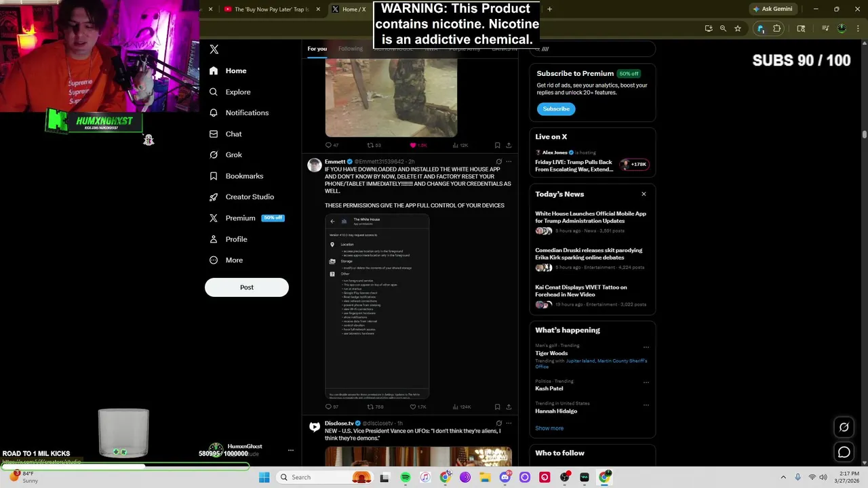The image size is (868, 488).
Task: Open Emmett's profile avatar
Action: pyautogui.click(x=315, y=165)
